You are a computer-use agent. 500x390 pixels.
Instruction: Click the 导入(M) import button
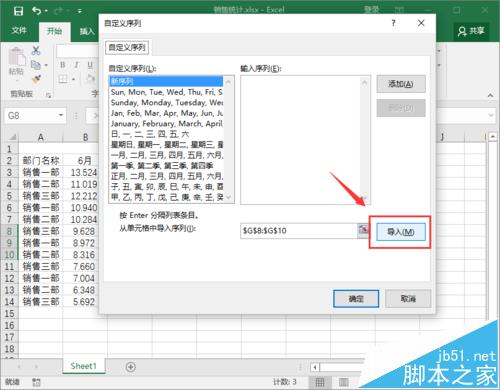[401, 232]
